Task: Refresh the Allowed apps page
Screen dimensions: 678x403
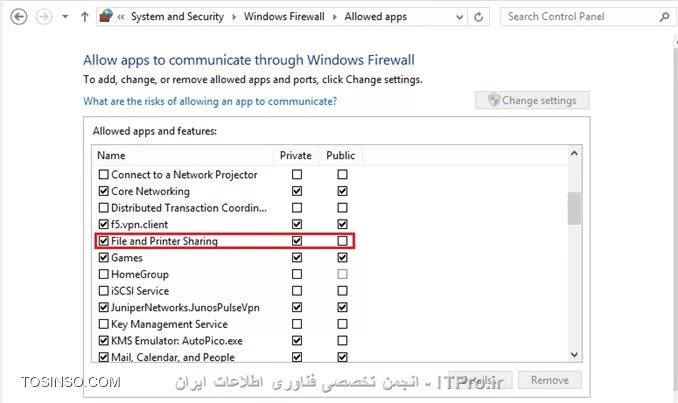Action: (x=478, y=17)
